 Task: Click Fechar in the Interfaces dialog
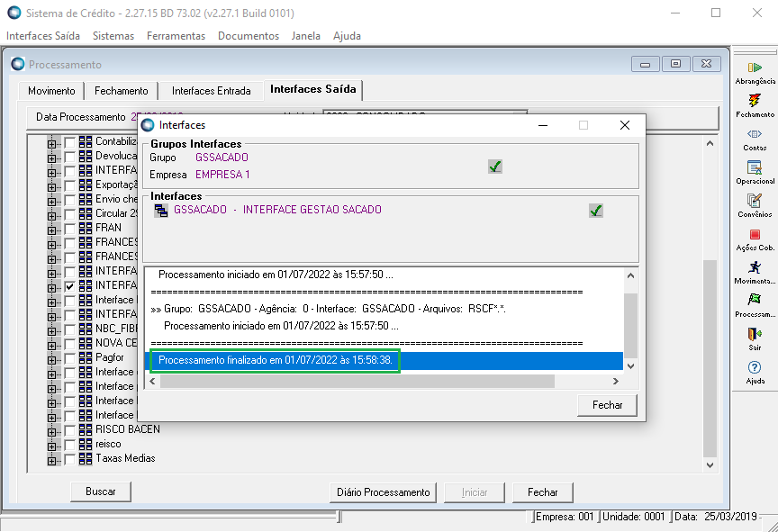click(607, 405)
